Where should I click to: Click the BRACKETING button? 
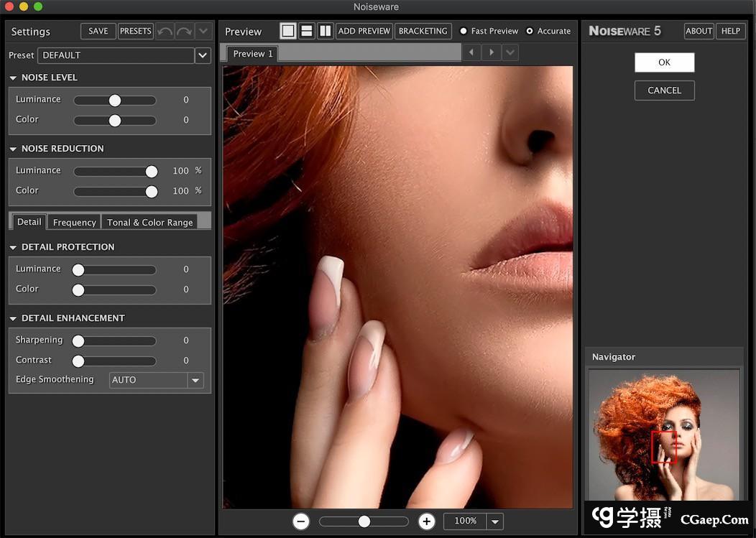423,31
